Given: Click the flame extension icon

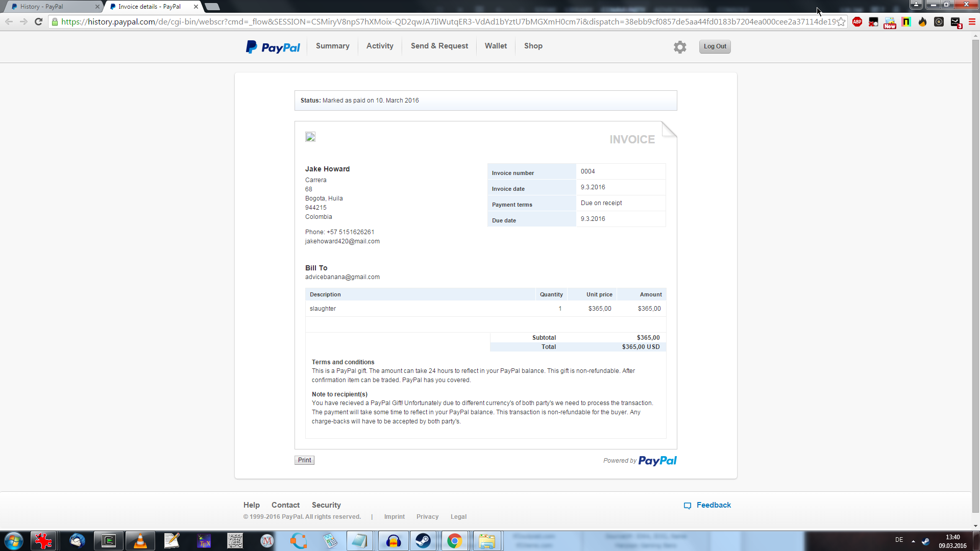Looking at the screenshot, I should tap(922, 22).
